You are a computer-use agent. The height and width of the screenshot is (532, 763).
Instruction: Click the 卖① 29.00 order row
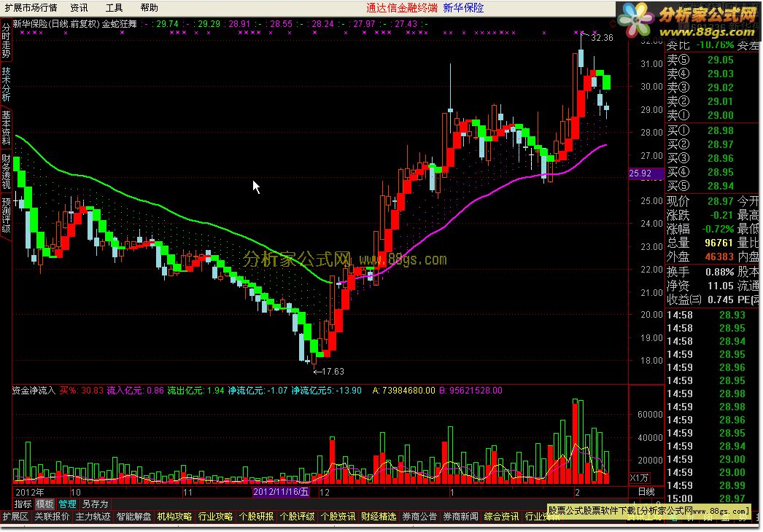(700, 115)
